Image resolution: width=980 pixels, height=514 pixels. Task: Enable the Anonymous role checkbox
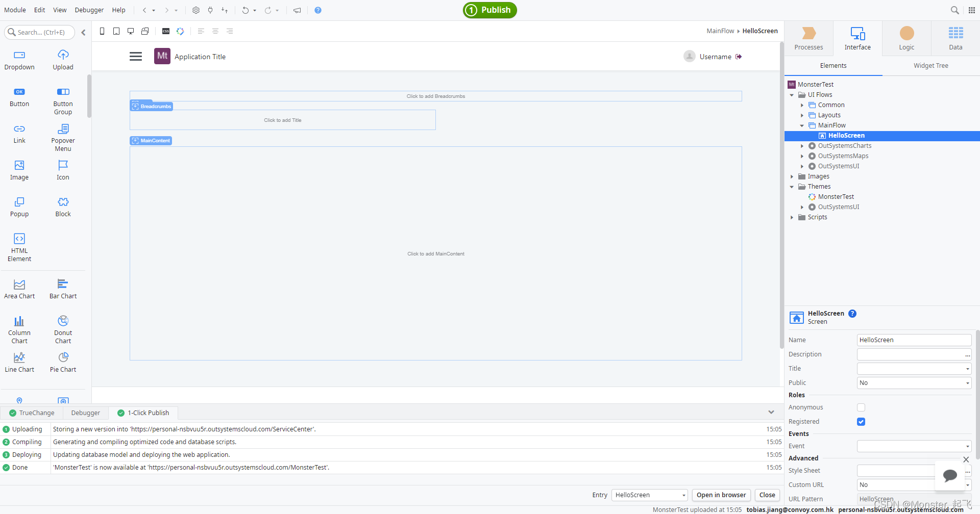coord(861,407)
